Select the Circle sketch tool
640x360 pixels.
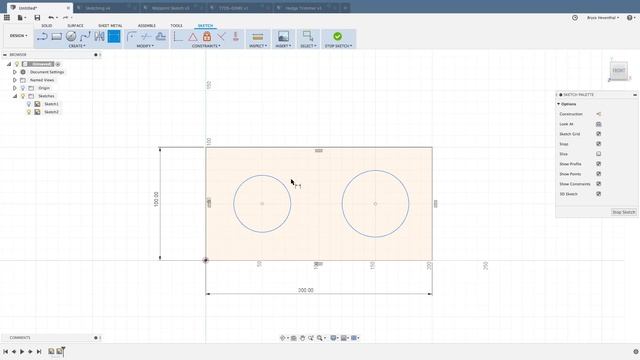(71, 37)
